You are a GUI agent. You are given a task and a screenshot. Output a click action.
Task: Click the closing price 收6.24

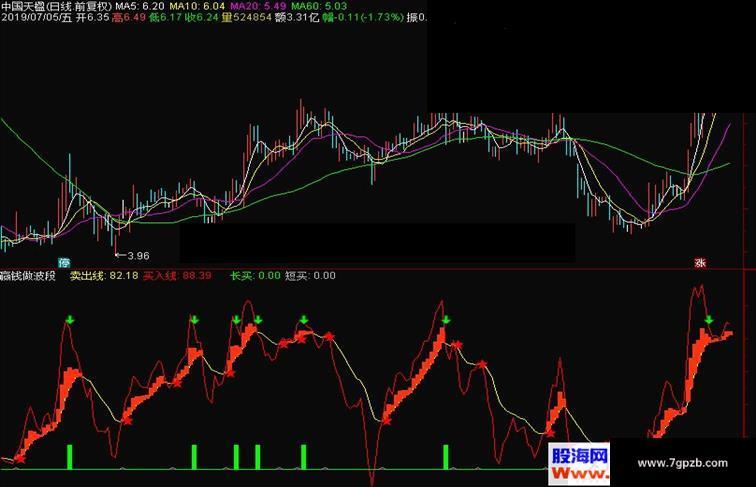[x=202, y=18]
